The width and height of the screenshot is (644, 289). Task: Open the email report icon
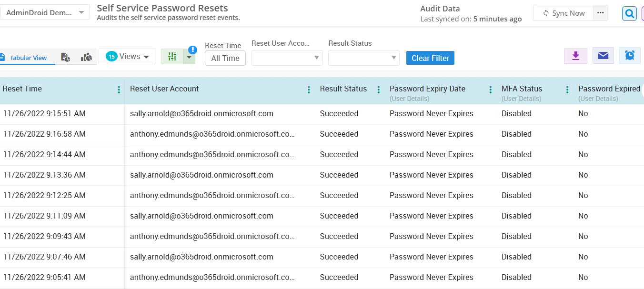[x=603, y=55]
